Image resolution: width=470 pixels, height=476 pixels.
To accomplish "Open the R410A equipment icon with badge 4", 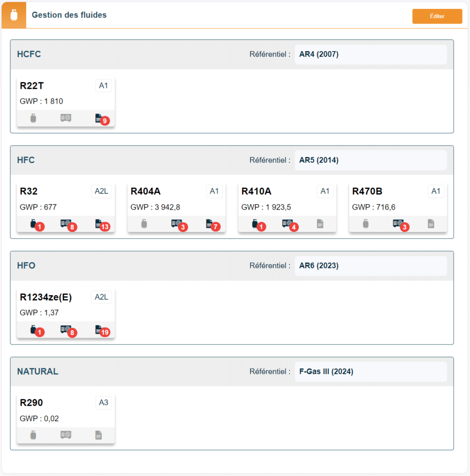I will (287, 224).
